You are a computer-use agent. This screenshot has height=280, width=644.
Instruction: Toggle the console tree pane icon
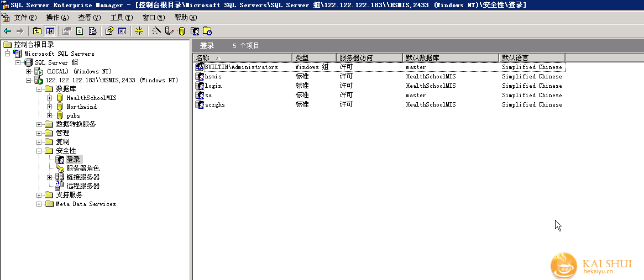pyautogui.click(x=50, y=31)
